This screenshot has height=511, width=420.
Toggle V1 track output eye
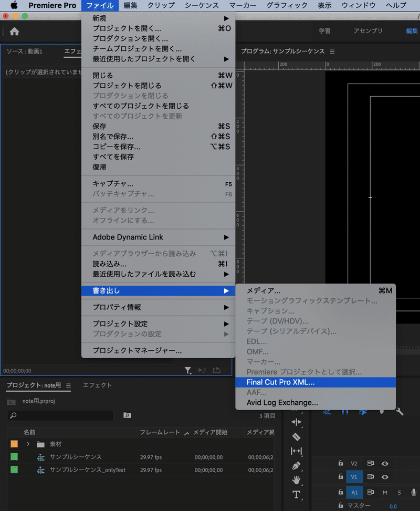point(385,477)
